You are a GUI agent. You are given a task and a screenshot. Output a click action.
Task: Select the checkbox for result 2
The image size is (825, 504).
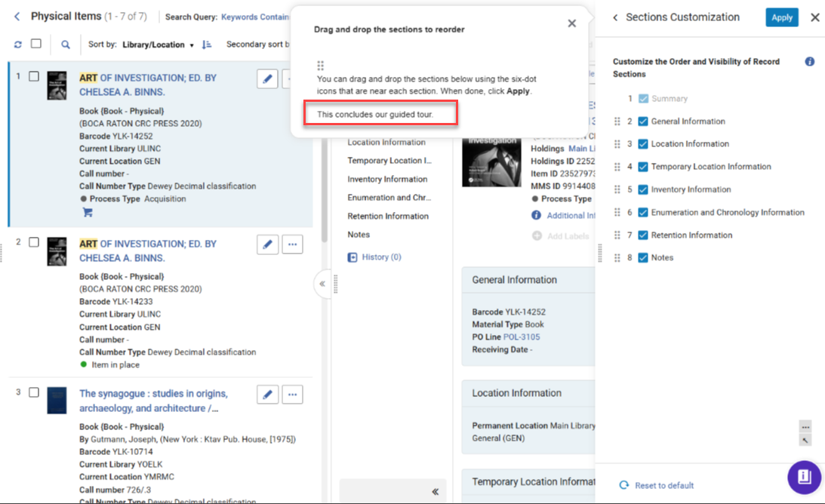point(34,242)
